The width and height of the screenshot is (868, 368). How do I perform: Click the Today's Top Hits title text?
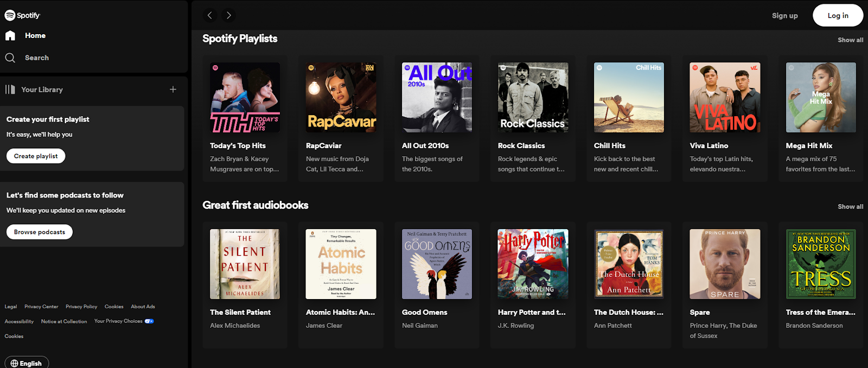click(238, 146)
